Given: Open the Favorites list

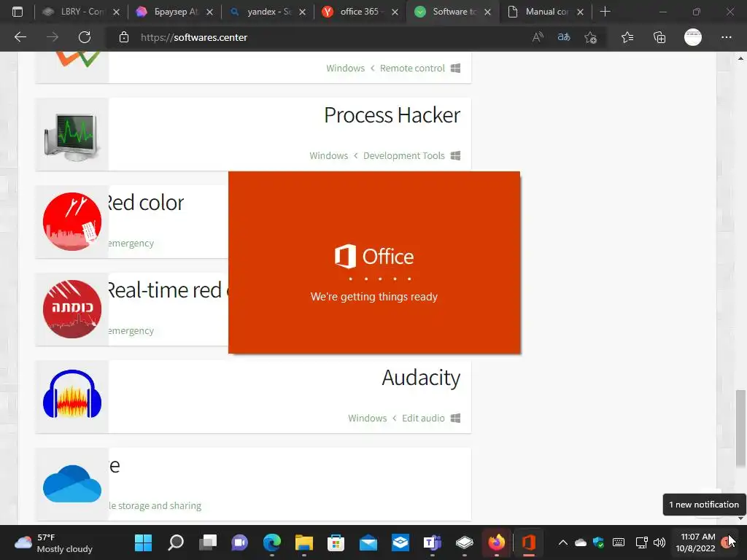Looking at the screenshot, I should click(x=627, y=37).
